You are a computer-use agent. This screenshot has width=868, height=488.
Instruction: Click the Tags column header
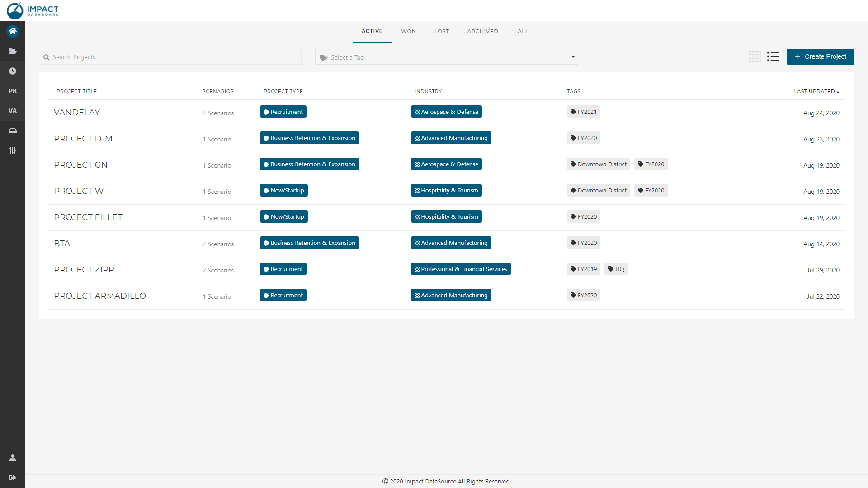pos(574,91)
